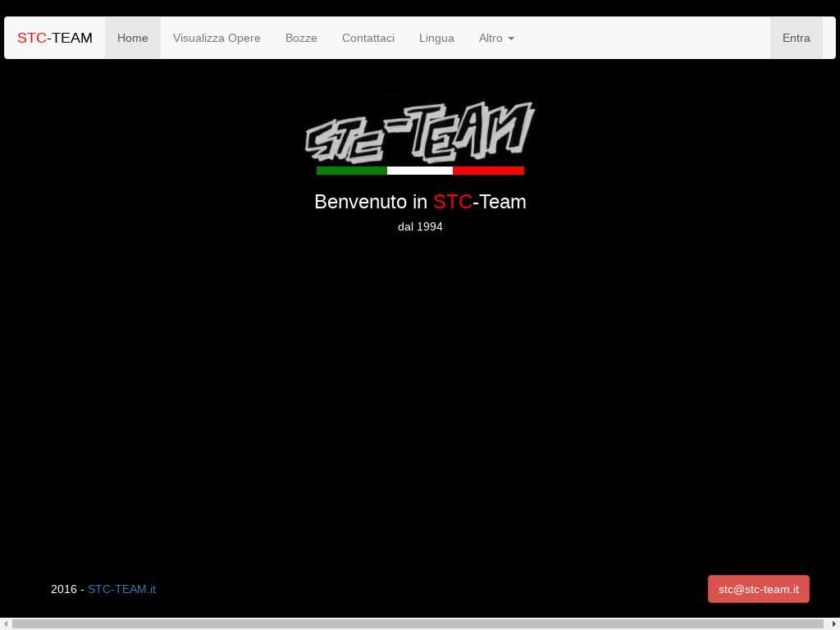
Task: Click the 2016 footer text
Action: [x=64, y=589]
